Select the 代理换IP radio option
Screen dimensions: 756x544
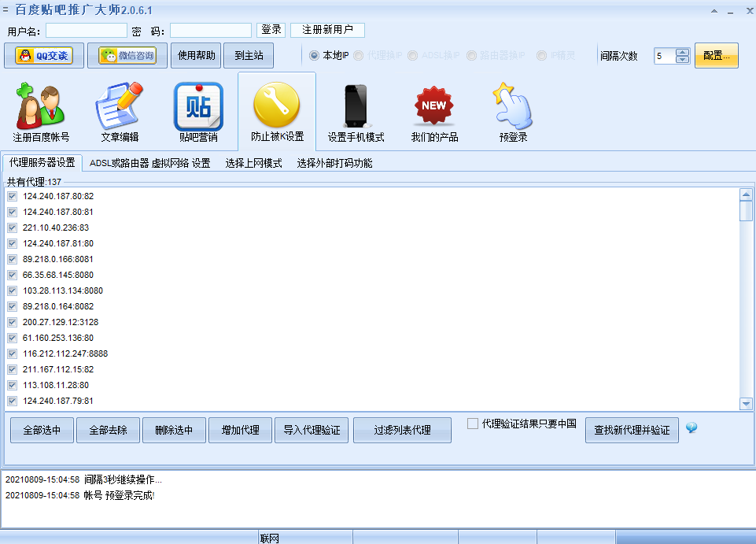tap(358, 56)
